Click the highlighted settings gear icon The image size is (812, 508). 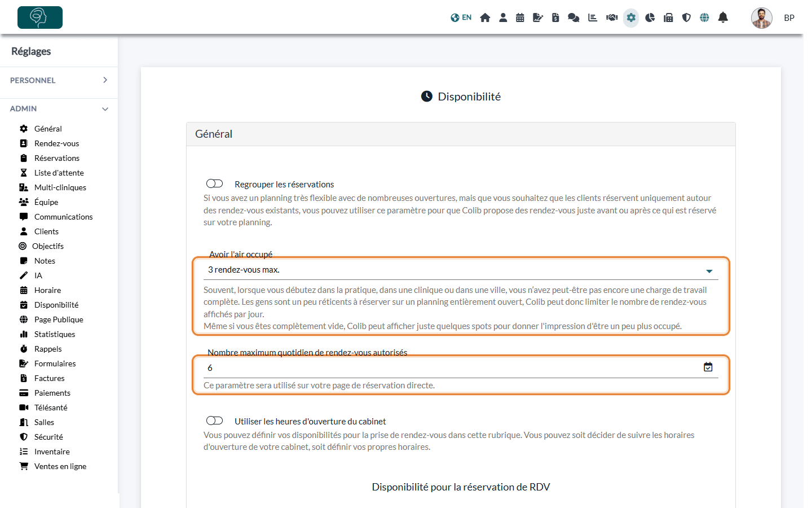click(631, 17)
